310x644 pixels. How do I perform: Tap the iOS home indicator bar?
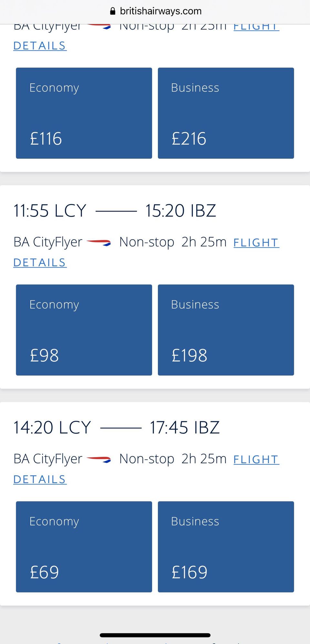(155, 635)
